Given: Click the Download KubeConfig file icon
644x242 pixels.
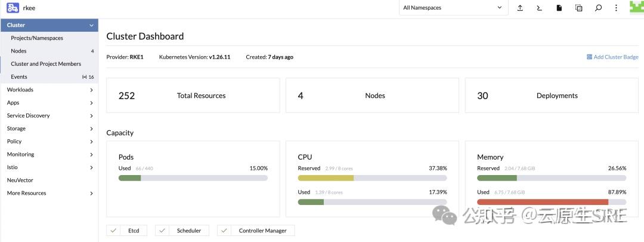Looking at the screenshot, I should pyautogui.click(x=559, y=8).
